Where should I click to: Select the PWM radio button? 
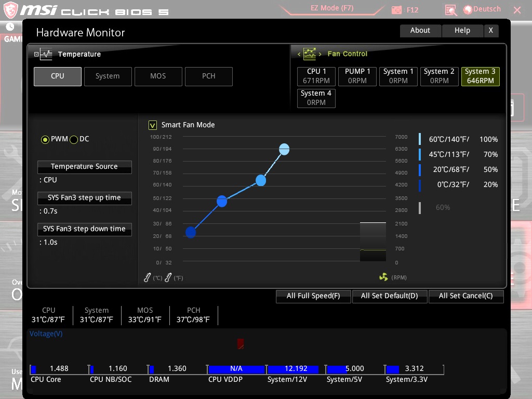[45, 139]
